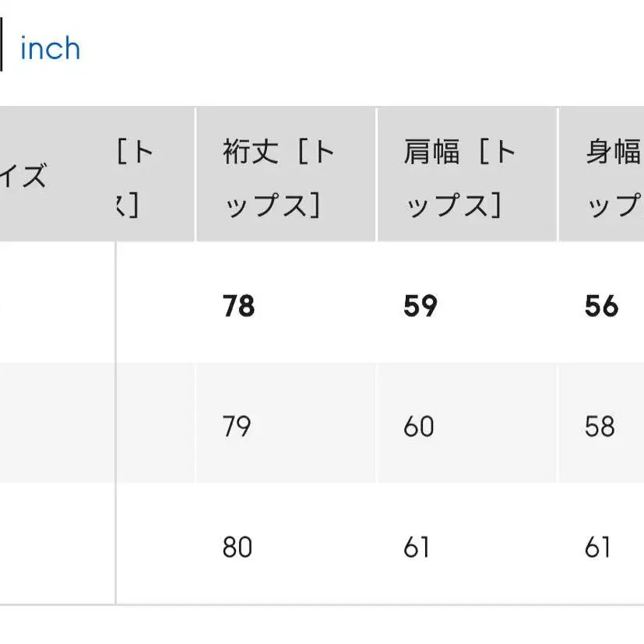
Task: Switch measurement units to inch
Action: tap(50, 49)
